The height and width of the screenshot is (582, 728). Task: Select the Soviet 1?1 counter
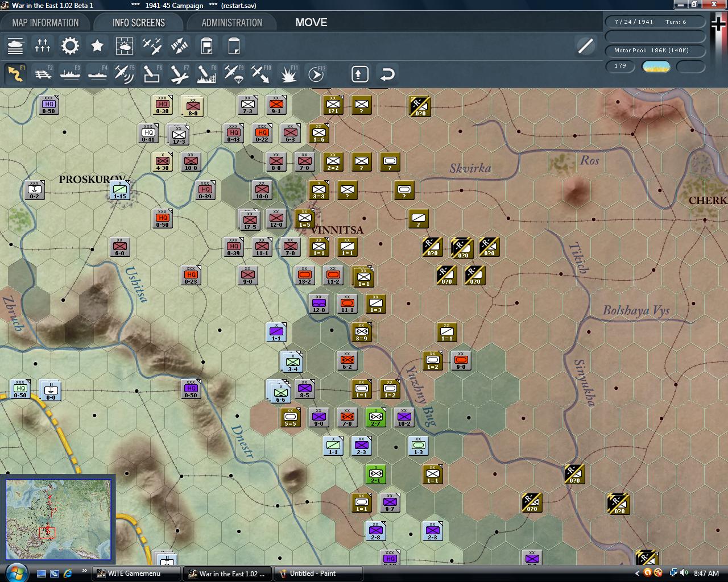coord(333,105)
